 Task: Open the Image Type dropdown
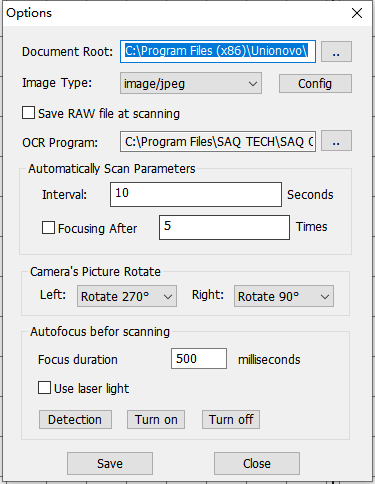coord(191,83)
